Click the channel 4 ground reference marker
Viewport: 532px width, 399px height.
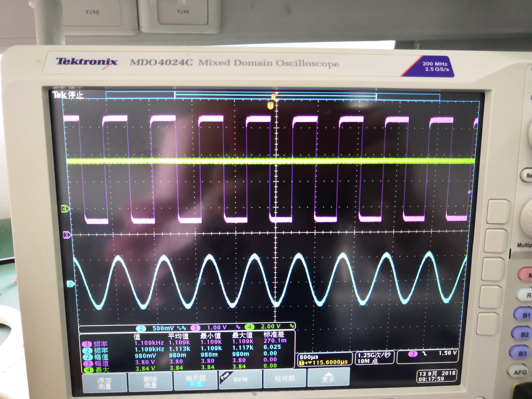[x=65, y=209]
